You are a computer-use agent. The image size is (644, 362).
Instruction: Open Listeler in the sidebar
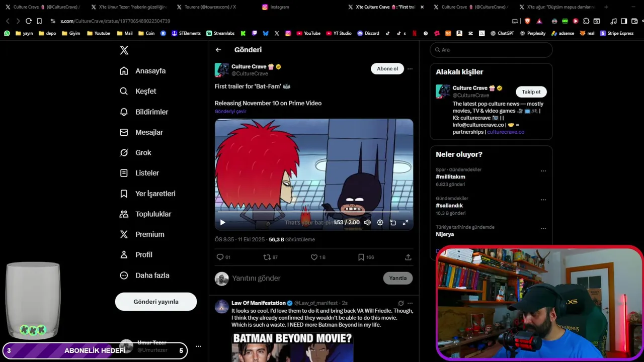(139, 173)
